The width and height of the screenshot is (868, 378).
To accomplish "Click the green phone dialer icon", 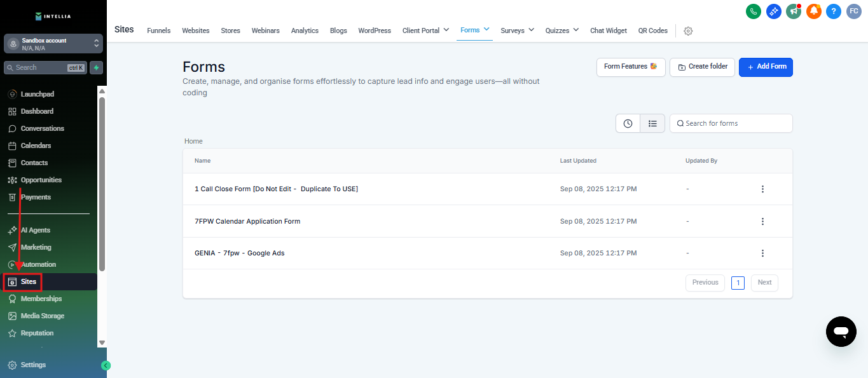I will click(x=754, y=11).
